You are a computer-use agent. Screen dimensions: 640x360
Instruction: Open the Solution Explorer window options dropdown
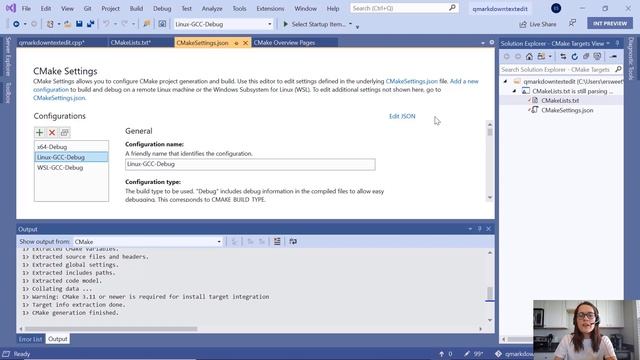click(608, 43)
